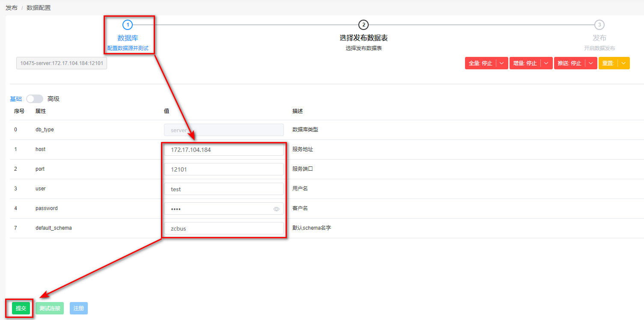Image resolution: width=644 pixels, height=320 pixels.
Task: Expand the 推送 停止 dropdown arrow
Action: [x=591, y=63]
